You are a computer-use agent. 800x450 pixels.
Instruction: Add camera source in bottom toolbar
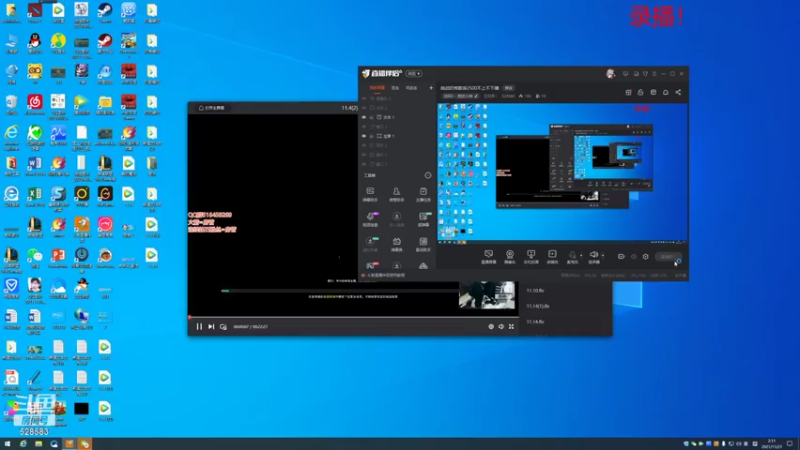point(510,257)
